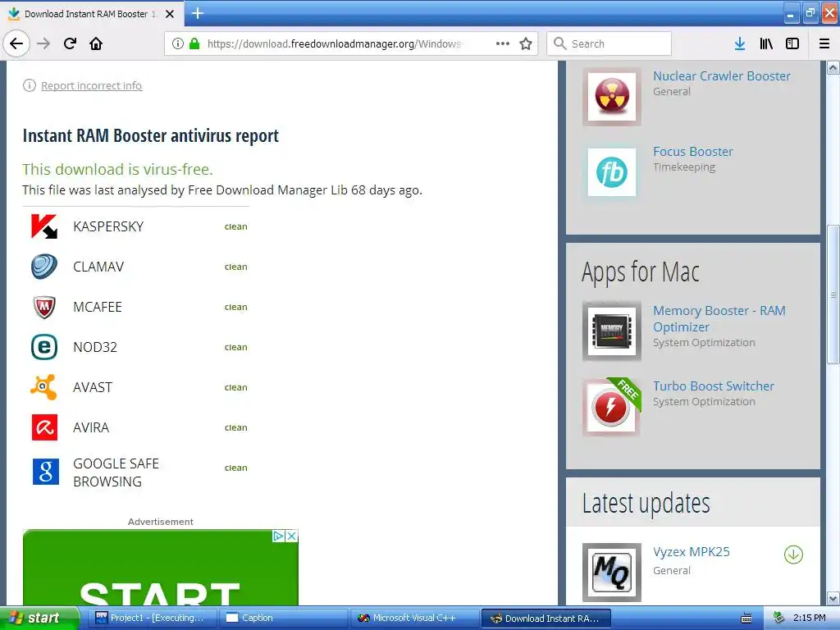Open the Vyzex MPK25 MQ thumbnail
The image size is (840, 630).
pyautogui.click(x=612, y=573)
